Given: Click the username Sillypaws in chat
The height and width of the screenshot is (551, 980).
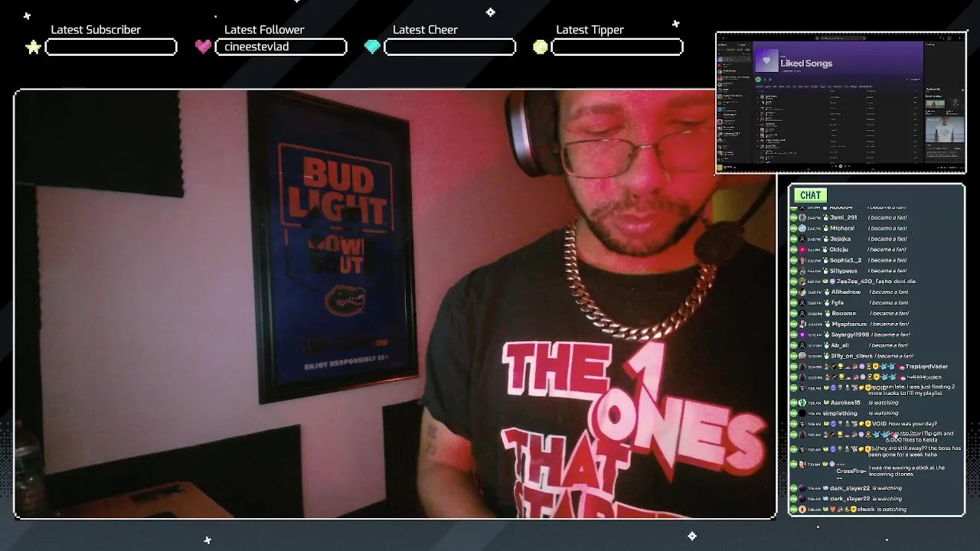Looking at the screenshot, I should (844, 271).
